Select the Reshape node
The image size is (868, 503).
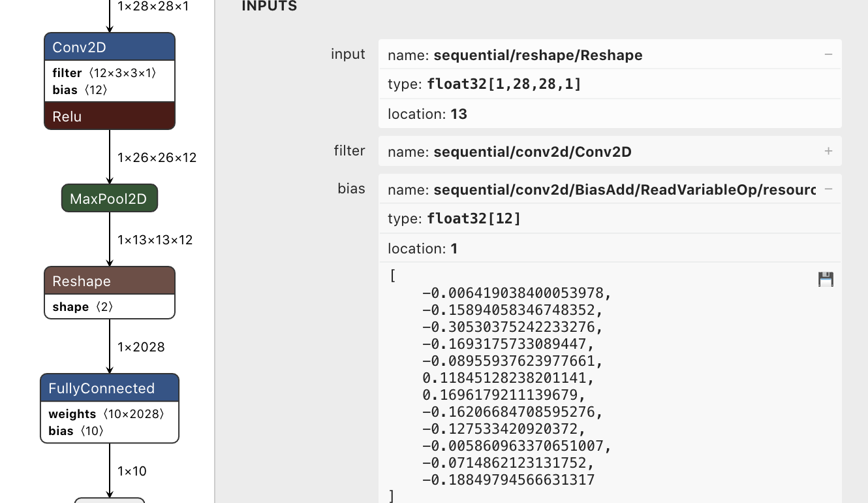(109, 281)
